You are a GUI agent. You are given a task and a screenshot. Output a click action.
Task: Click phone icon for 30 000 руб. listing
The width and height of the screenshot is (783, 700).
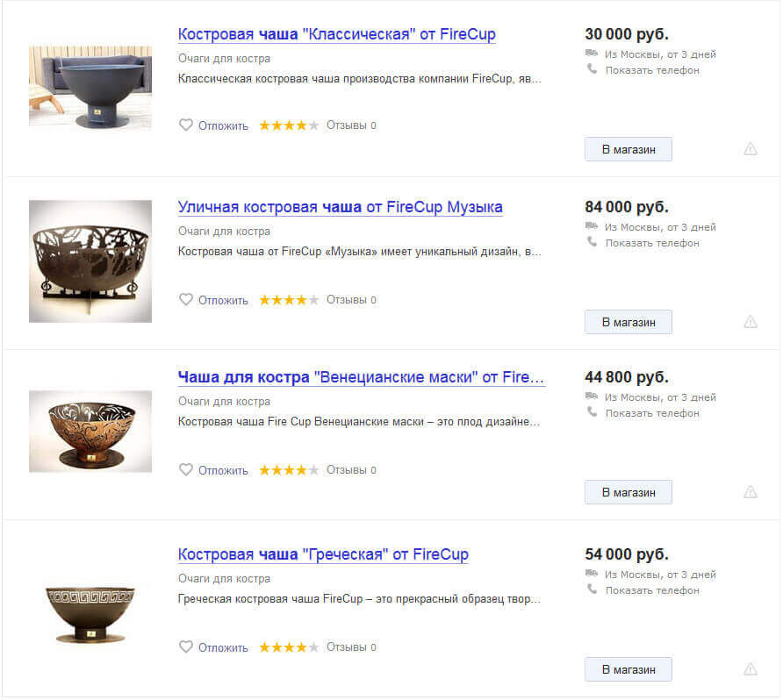tap(592, 70)
